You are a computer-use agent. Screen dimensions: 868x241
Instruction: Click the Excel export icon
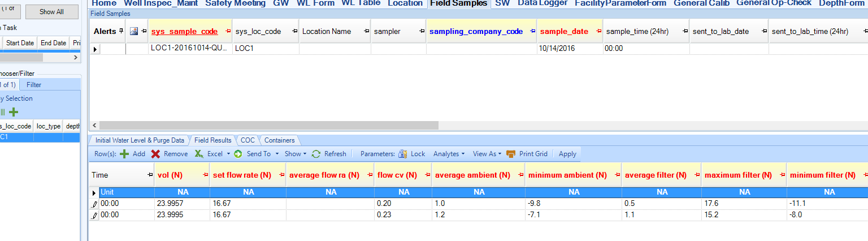[x=199, y=154]
